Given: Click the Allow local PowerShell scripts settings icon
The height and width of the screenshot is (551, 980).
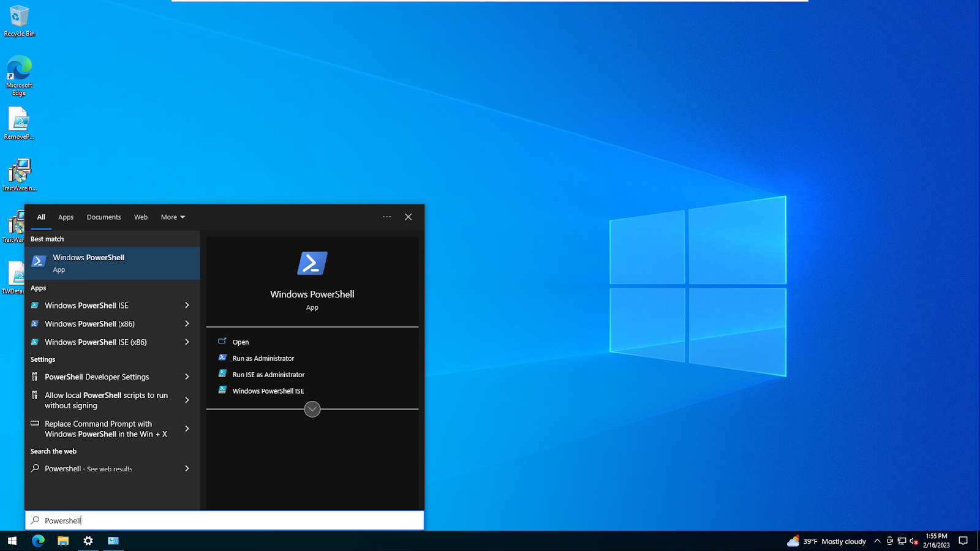Looking at the screenshot, I should [x=35, y=395].
